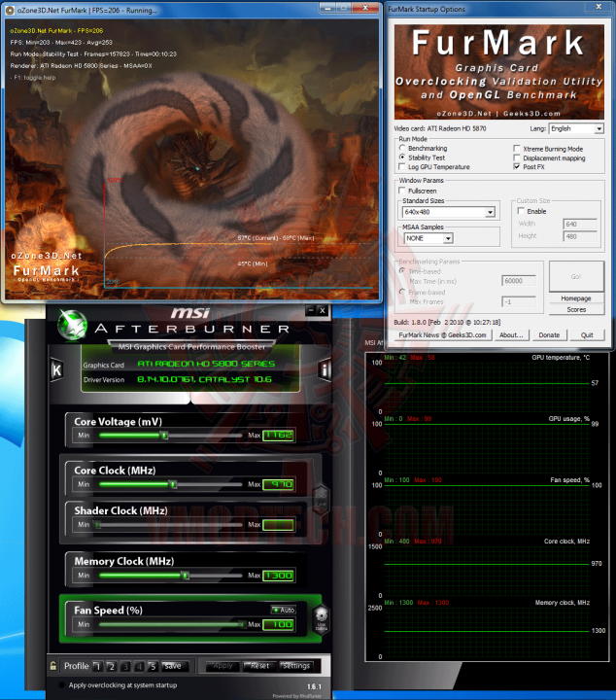Screen dimensions: 616x700
Task: Tick the Fullscreen checkbox
Action: point(402,191)
